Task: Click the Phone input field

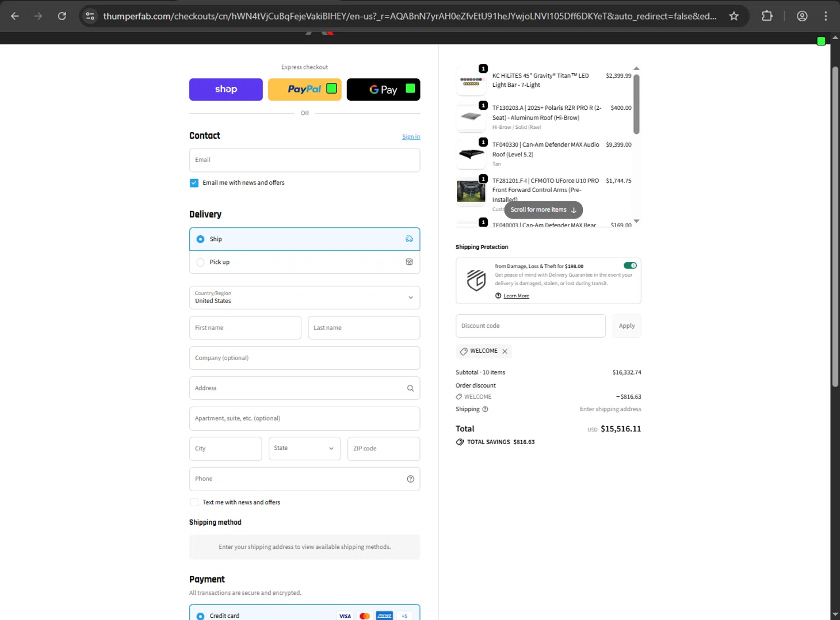Action: (x=305, y=479)
